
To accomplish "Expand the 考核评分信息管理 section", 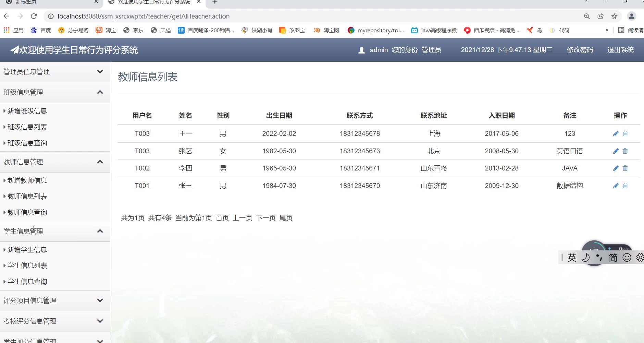I will [55, 321].
